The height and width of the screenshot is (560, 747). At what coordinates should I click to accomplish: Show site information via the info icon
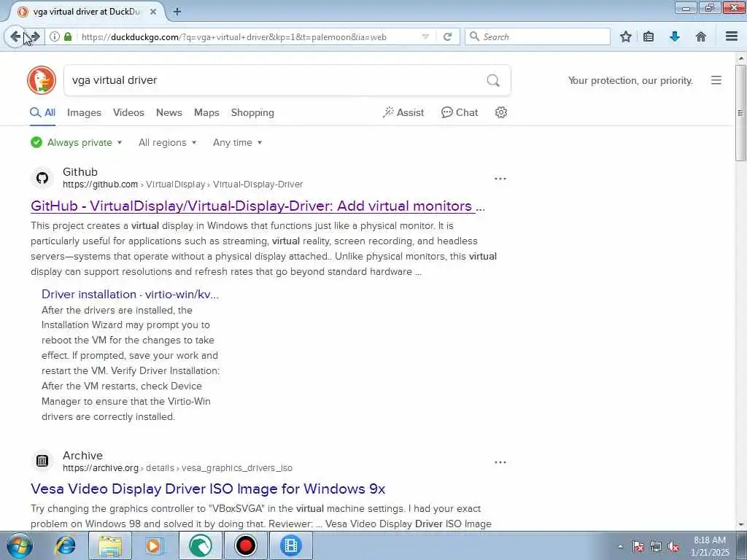55,36
